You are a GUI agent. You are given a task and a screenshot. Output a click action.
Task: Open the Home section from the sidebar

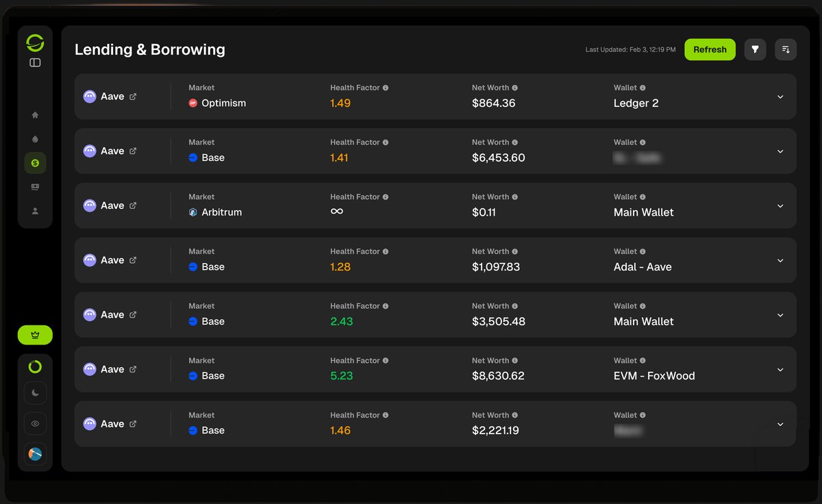tap(35, 114)
